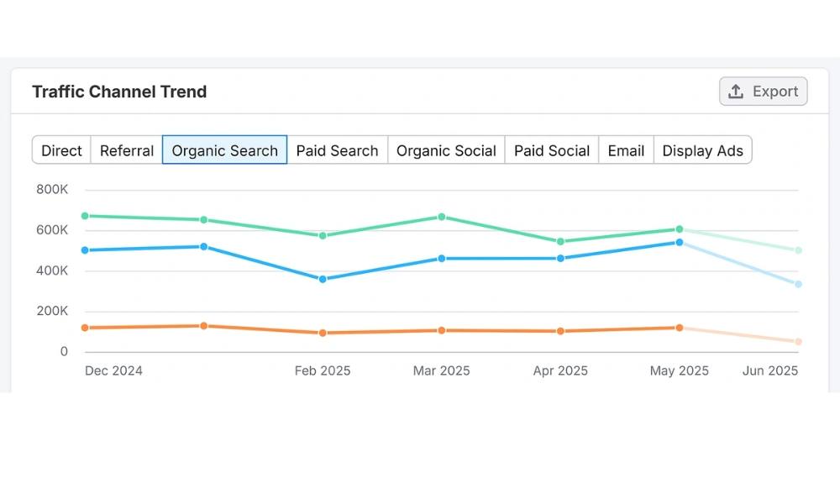
Task: Select the blue Mar 2025 data point
Action: (441, 258)
